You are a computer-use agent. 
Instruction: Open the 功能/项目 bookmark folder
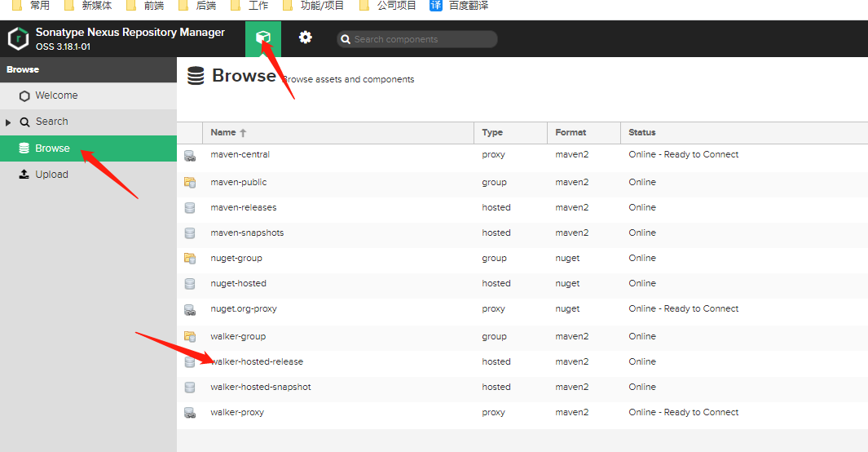[x=313, y=6]
